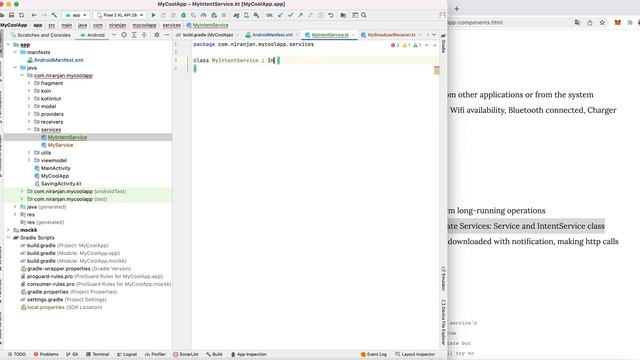
Task: Click the Git update project arrow icon
Action: (280, 15)
